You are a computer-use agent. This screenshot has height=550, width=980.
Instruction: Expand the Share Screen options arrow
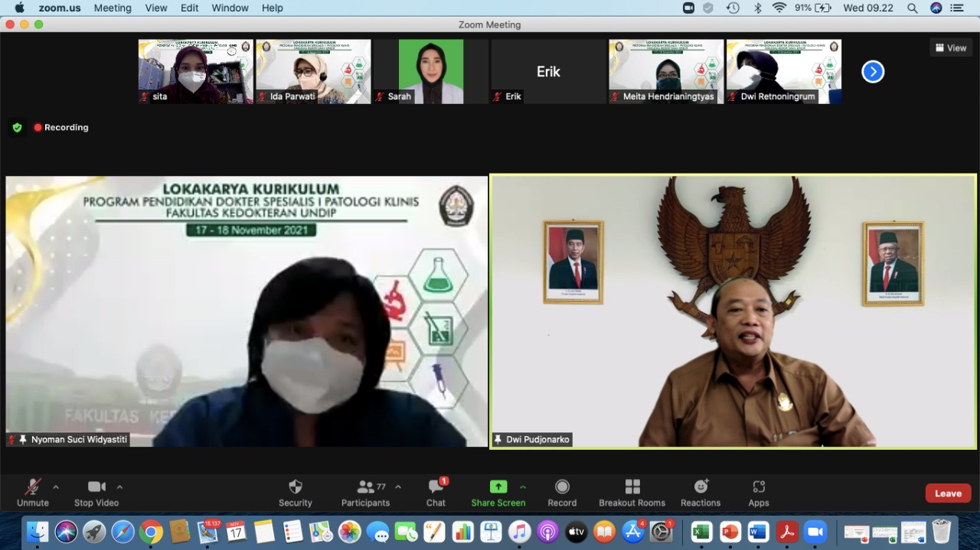(x=523, y=487)
